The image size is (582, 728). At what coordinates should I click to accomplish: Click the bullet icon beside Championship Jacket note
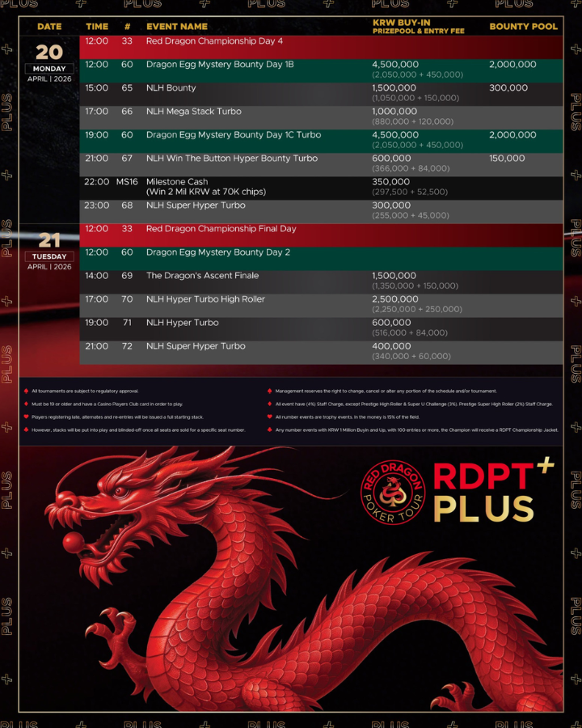pyautogui.click(x=268, y=430)
